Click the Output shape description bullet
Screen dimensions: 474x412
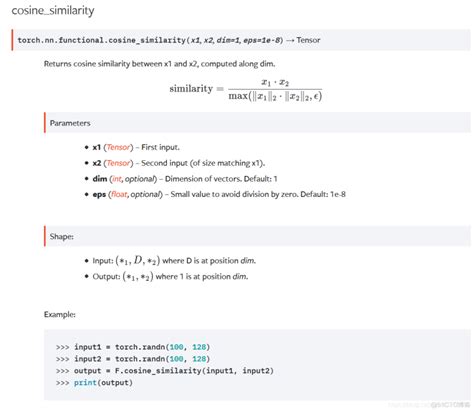click(170, 276)
